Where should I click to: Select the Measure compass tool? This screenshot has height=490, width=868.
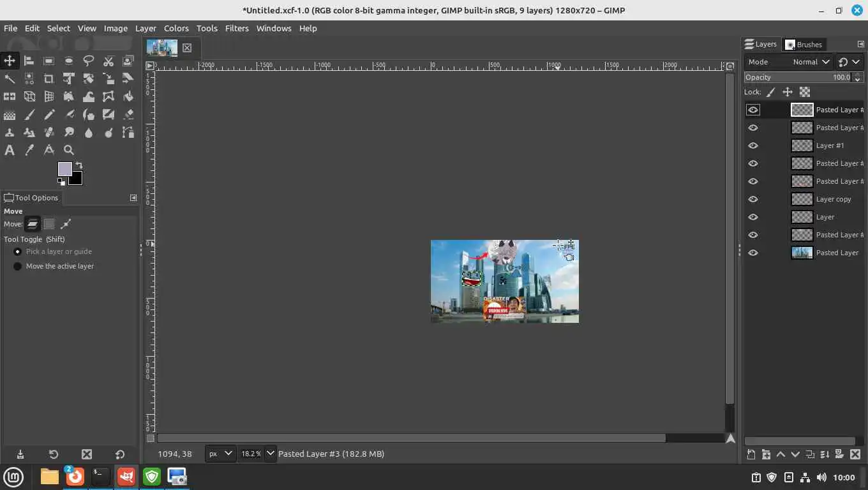(x=49, y=150)
